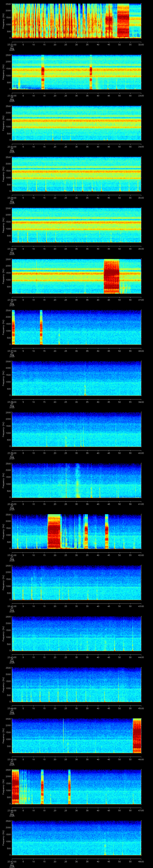Click the 48:00 end time label

tap(141, 861)
